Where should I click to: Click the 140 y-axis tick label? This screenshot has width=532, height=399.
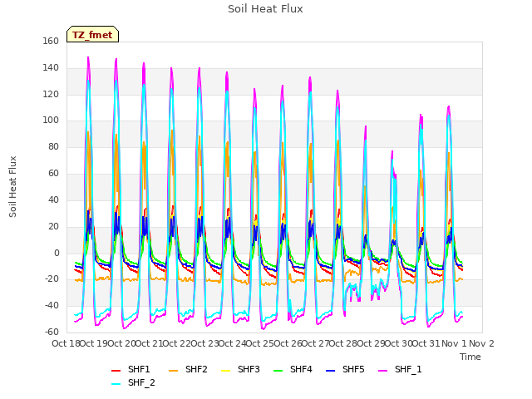click(x=51, y=68)
